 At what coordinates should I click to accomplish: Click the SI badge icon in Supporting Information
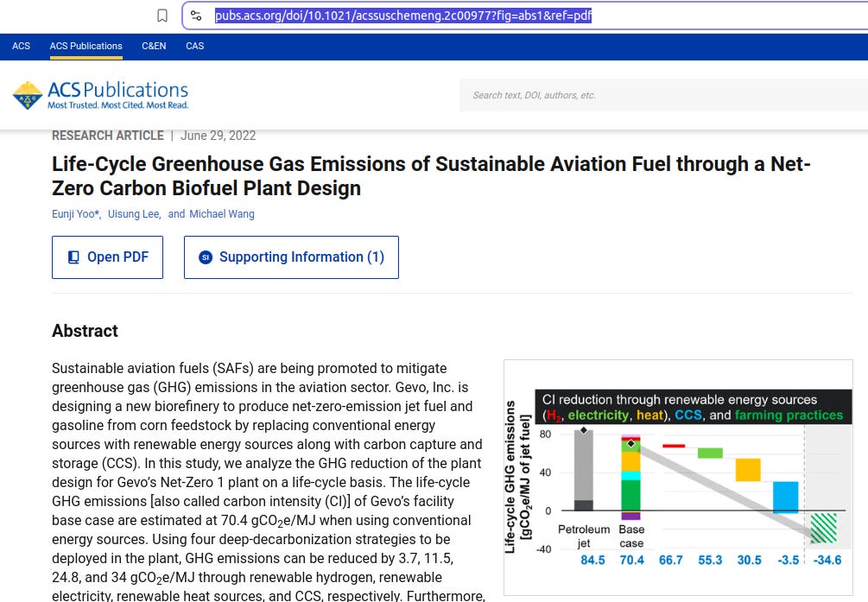coord(206,257)
